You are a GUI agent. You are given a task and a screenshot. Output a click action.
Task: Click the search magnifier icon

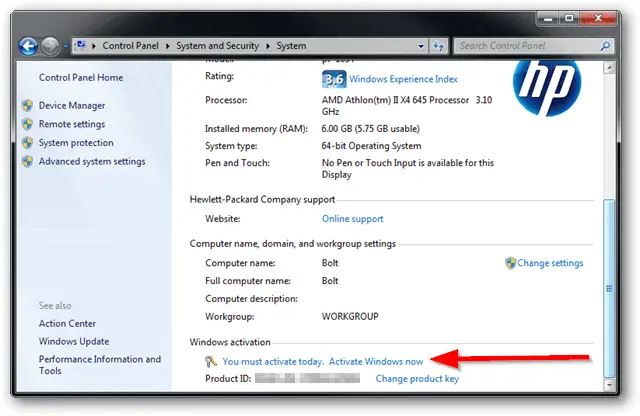pyautogui.click(x=605, y=46)
